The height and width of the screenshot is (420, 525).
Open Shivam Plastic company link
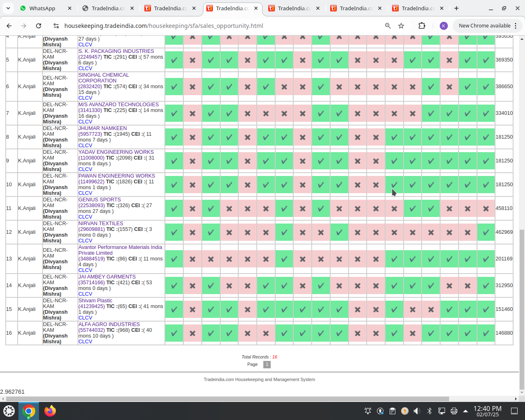click(95, 301)
